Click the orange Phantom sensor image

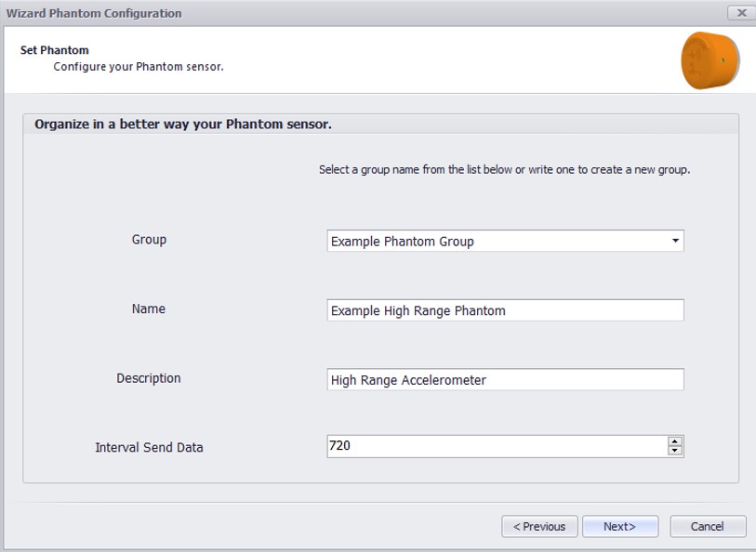[x=710, y=60]
